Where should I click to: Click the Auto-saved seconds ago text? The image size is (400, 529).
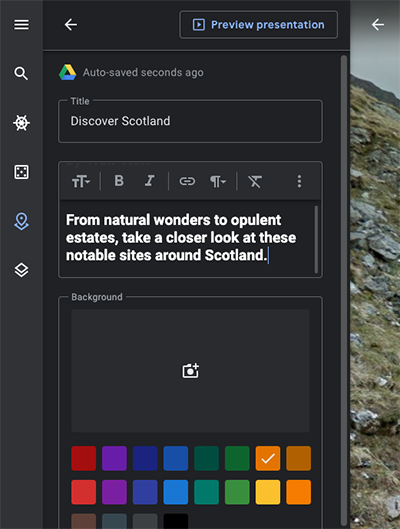(x=143, y=73)
